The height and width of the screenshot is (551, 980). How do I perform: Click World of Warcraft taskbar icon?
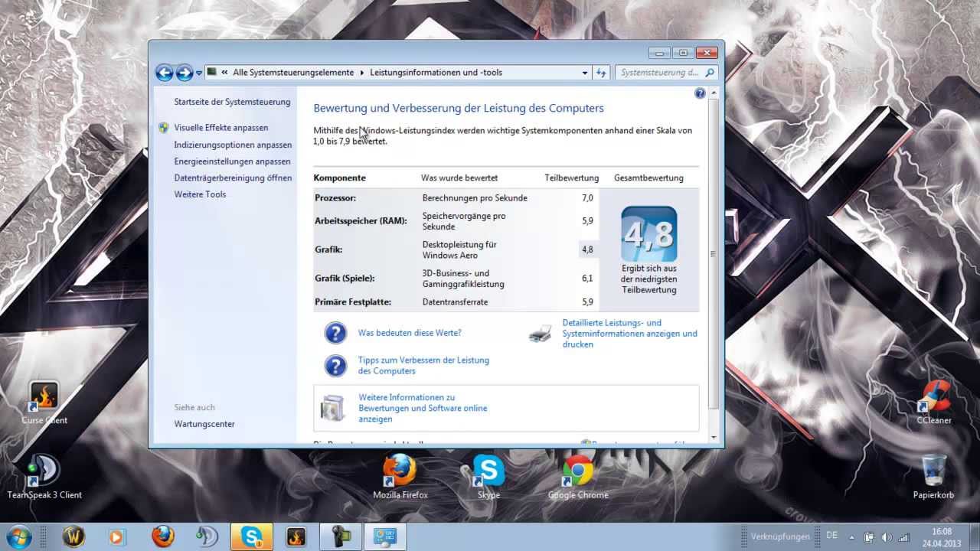click(73, 536)
